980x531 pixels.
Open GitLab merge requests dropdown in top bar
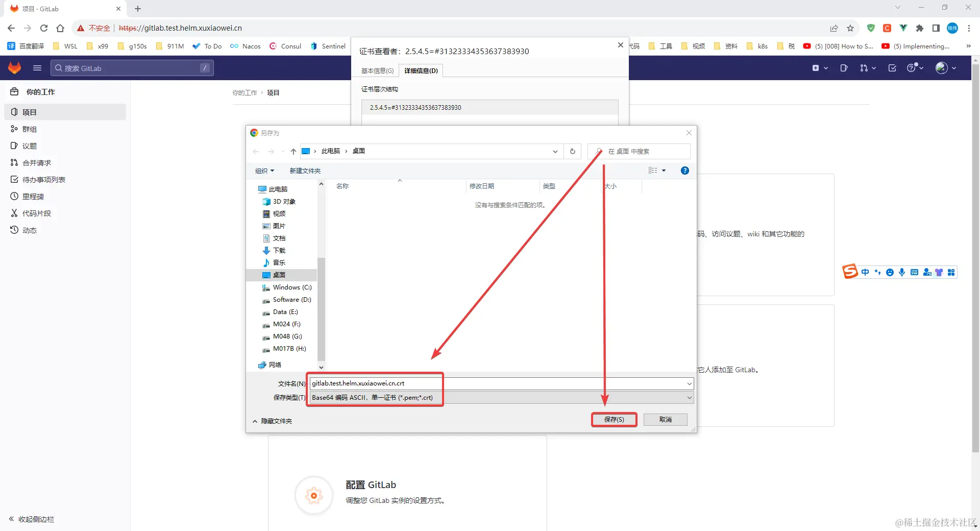pos(868,68)
